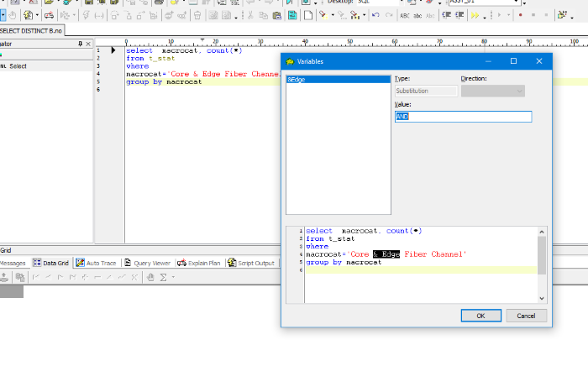Click the Explain Plan ambulance toolbar icon

coord(49,15)
